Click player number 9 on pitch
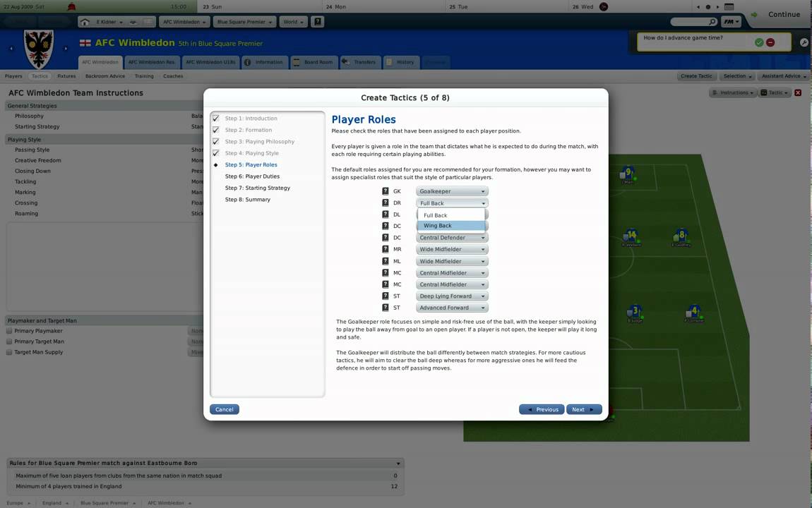Screen dimensions: 812x508 point(628,174)
